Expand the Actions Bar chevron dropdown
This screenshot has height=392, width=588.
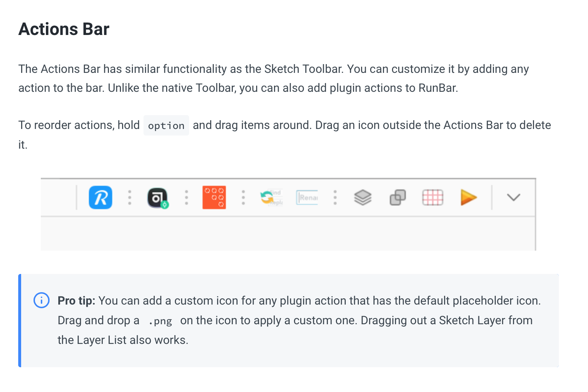513,197
